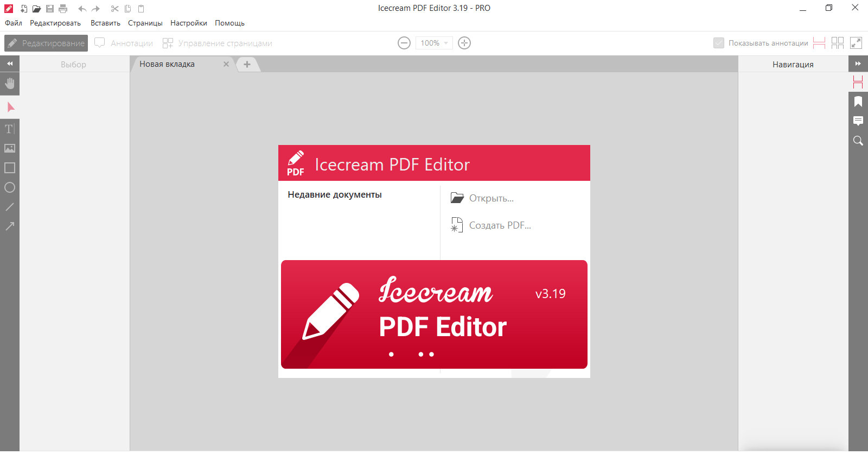The height and width of the screenshot is (467, 868).
Task: Open the Редактировать menu
Action: tap(55, 23)
